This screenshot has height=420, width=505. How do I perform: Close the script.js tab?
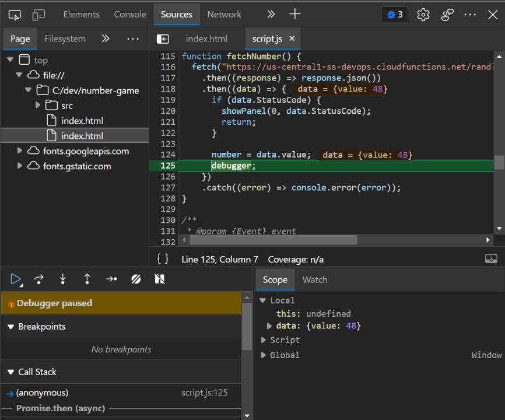tap(292, 38)
